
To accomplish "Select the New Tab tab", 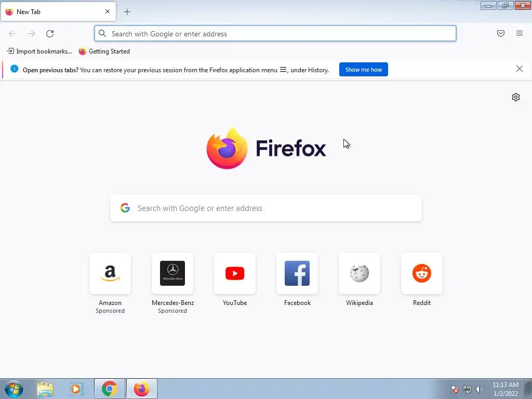I will pos(58,11).
